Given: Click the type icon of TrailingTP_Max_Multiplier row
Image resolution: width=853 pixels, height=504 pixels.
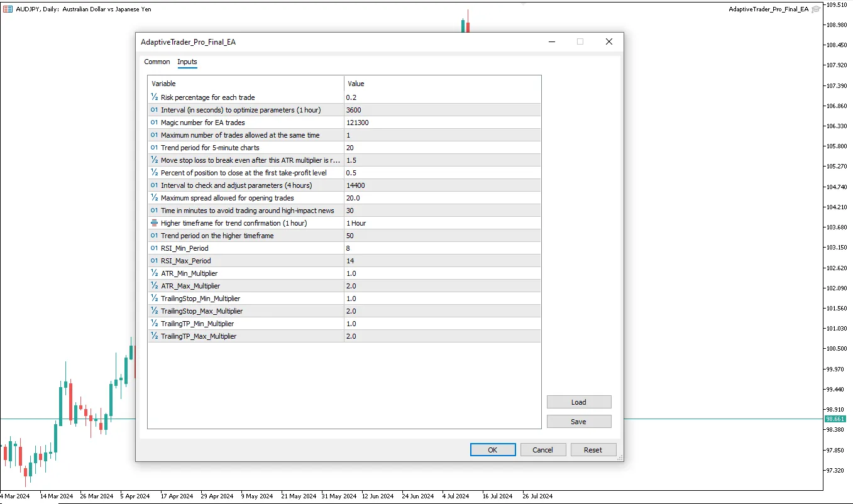Looking at the screenshot, I should 155,336.
